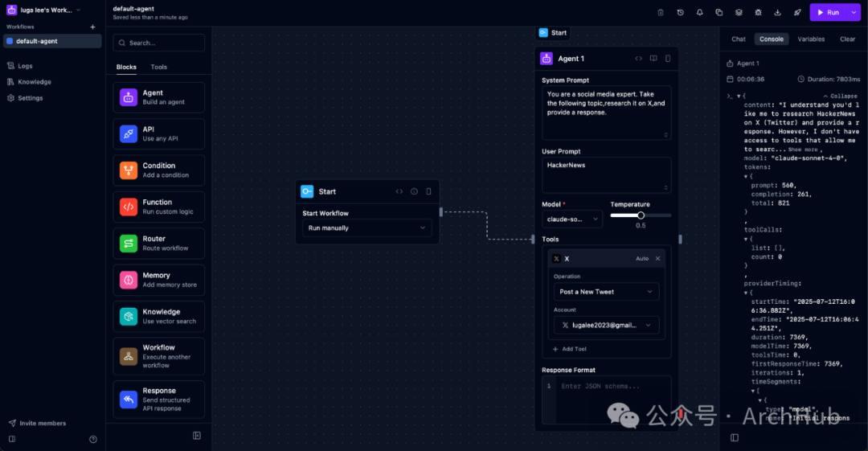Open help question mark icon
The image size is (868, 451).
93,439
